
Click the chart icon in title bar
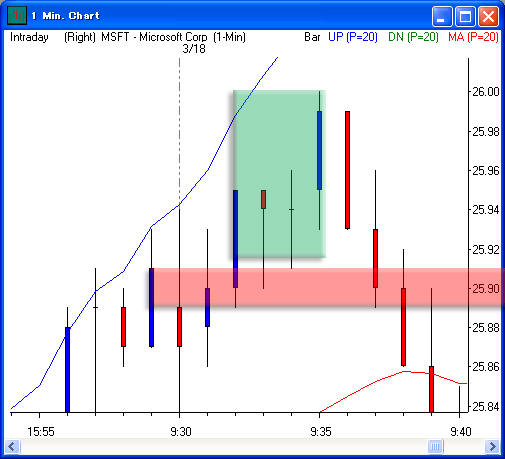click(17, 15)
